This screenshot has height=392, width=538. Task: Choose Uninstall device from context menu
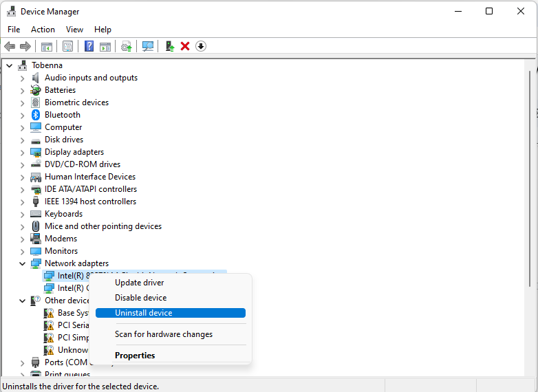click(x=143, y=313)
